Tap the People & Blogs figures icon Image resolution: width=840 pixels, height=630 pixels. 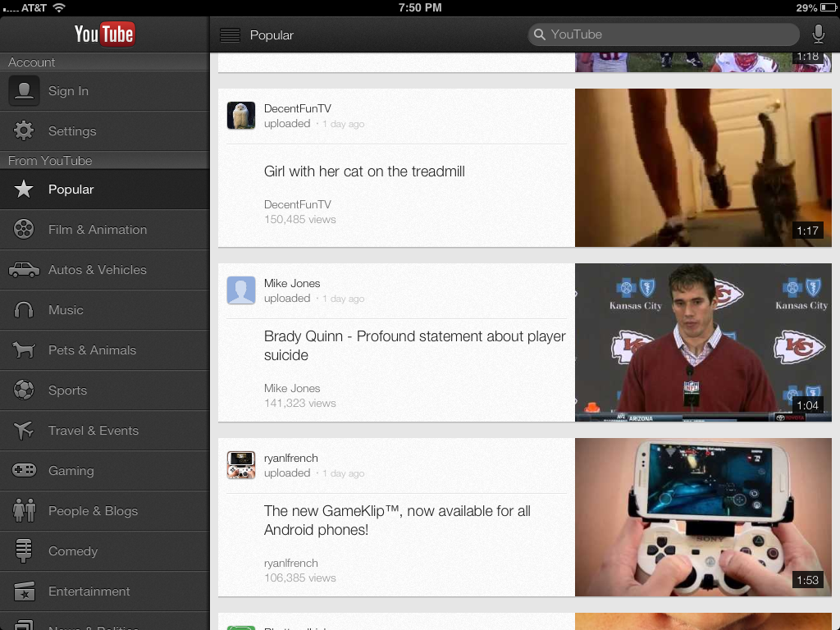point(24,510)
